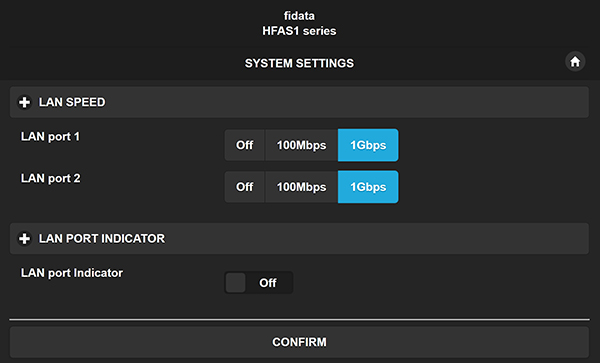This screenshot has width=600, height=363.
Task: Click the SYSTEM SETTINGS page title
Action: click(x=299, y=63)
